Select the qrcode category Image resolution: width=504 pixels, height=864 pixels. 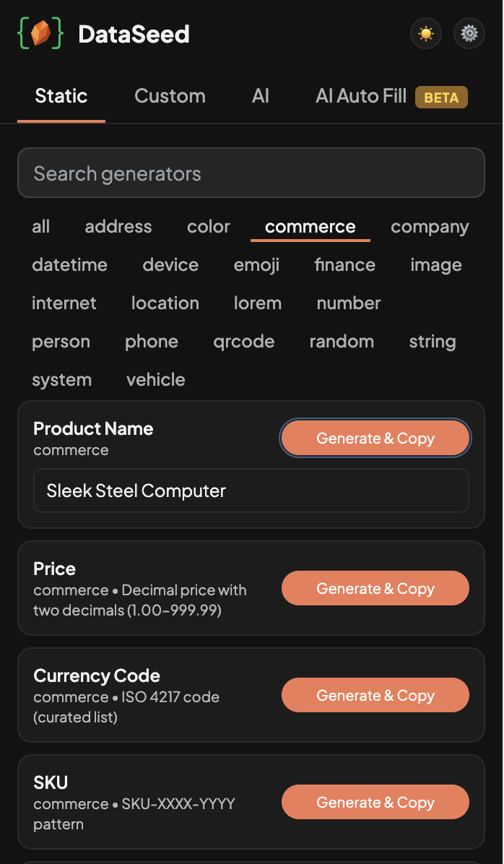pyautogui.click(x=244, y=341)
